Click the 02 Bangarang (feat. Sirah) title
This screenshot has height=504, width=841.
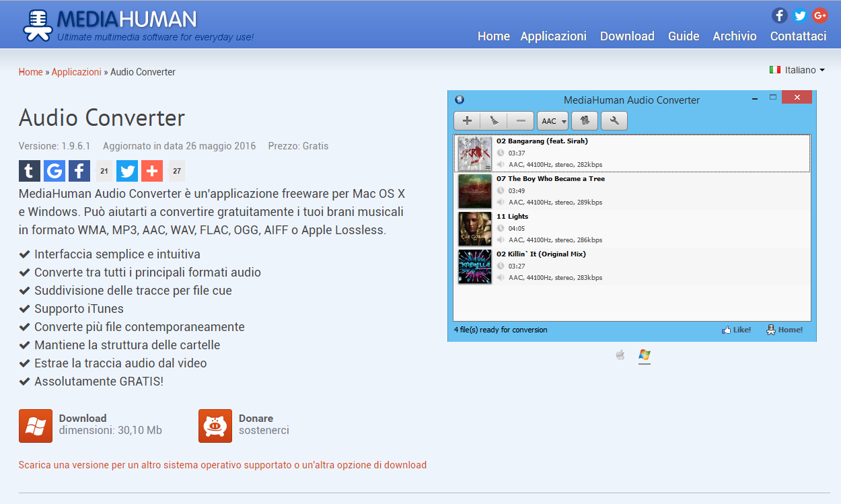click(x=542, y=141)
